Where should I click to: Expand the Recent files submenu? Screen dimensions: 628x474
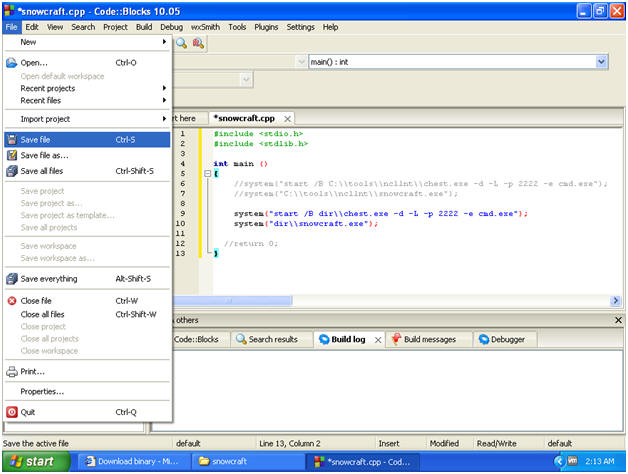coord(87,100)
